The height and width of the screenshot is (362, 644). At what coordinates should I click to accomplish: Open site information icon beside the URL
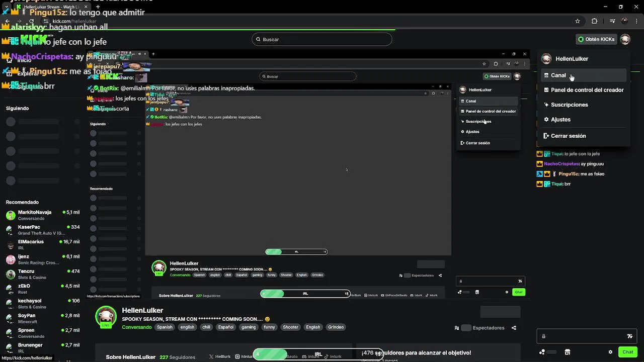click(46, 21)
